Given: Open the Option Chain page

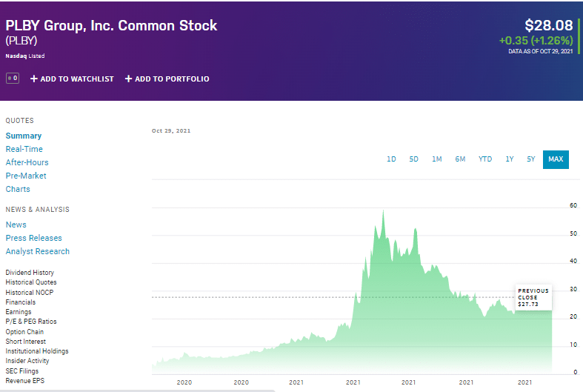Looking at the screenshot, I should 24,332.
